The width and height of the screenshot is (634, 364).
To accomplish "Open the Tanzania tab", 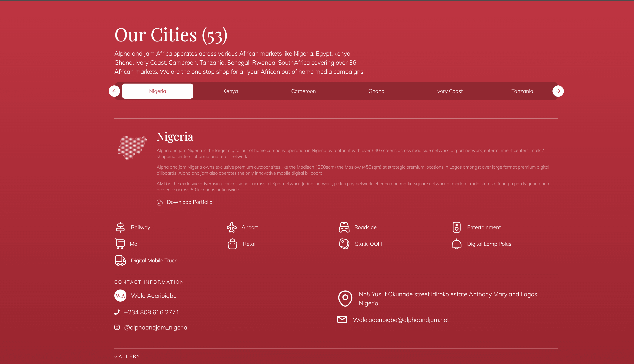I will pos(522,91).
